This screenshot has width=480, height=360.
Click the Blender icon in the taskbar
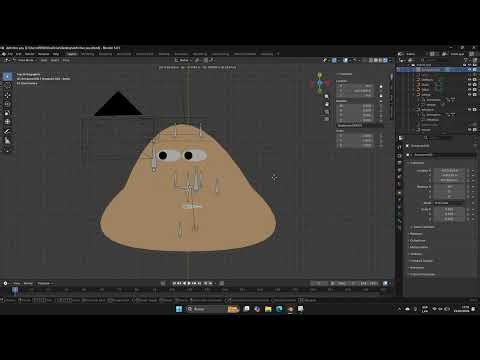290,309
